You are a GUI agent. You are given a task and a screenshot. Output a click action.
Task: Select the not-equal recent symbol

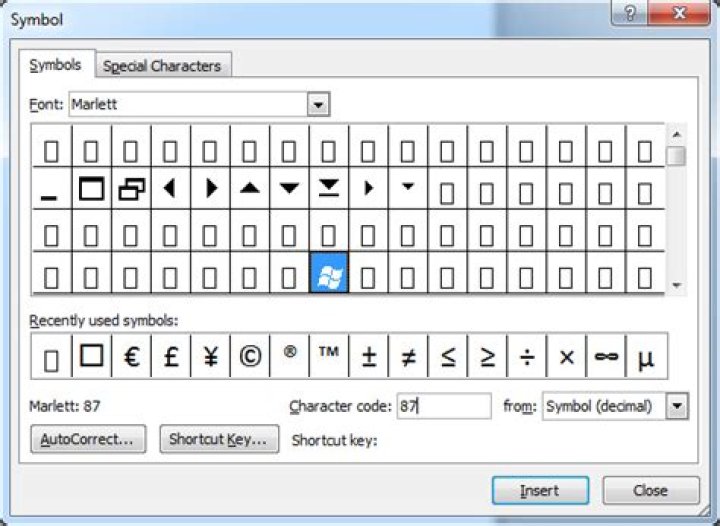[408, 356]
